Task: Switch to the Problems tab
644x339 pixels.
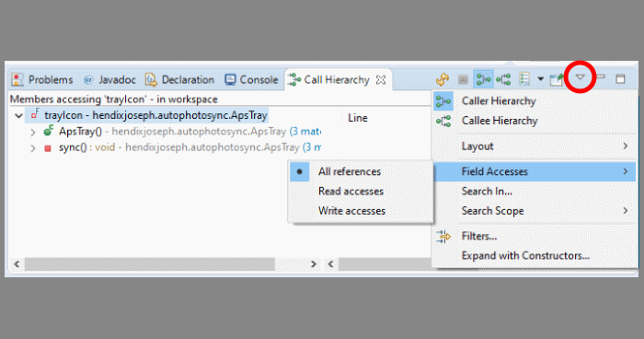Action: click(42, 79)
